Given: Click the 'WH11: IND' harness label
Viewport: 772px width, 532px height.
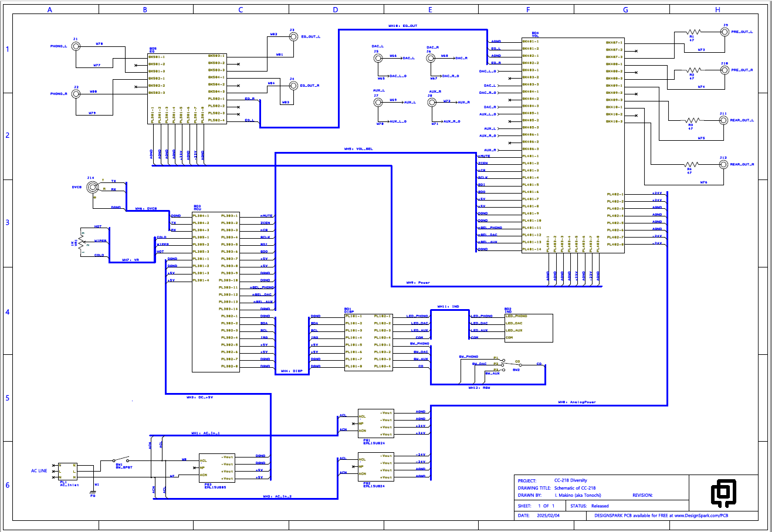Looking at the screenshot, I should point(448,306).
